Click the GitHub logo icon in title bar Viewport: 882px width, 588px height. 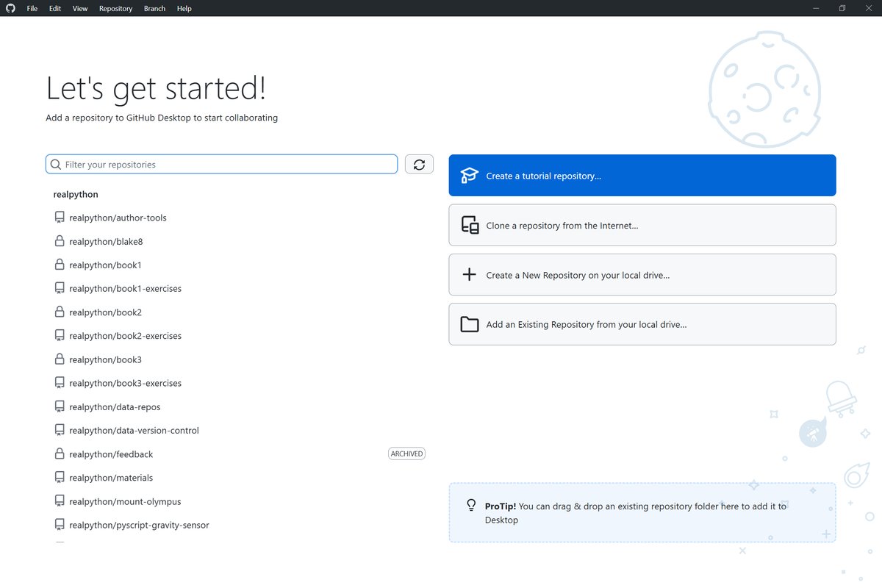[x=10, y=8]
